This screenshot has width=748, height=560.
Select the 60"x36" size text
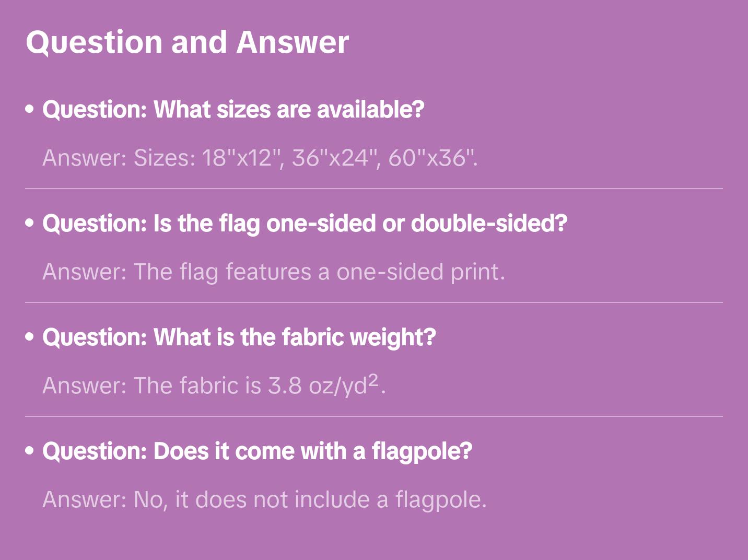click(431, 158)
